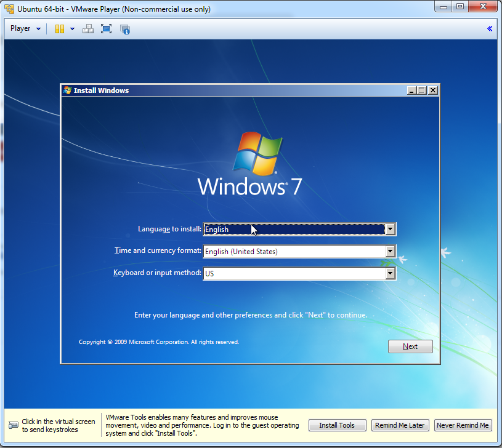The height and width of the screenshot is (448, 502).
Task: Enter Unity mode
Action: click(124, 28)
